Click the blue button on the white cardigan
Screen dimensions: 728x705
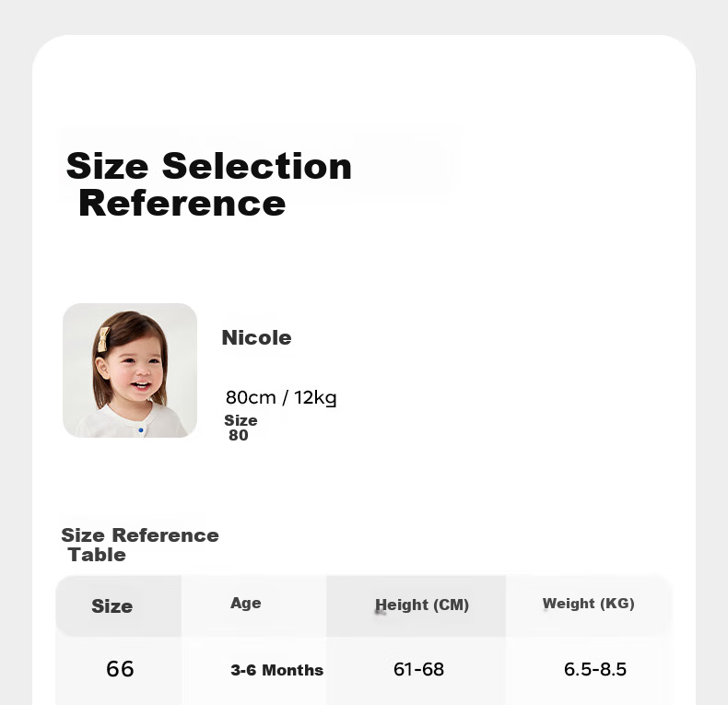tap(141, 430)
